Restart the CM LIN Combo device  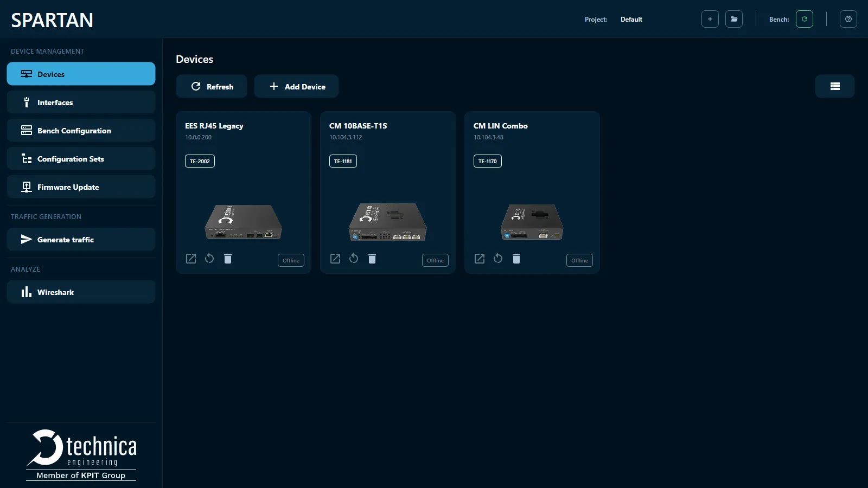click(x=498, y=259)
